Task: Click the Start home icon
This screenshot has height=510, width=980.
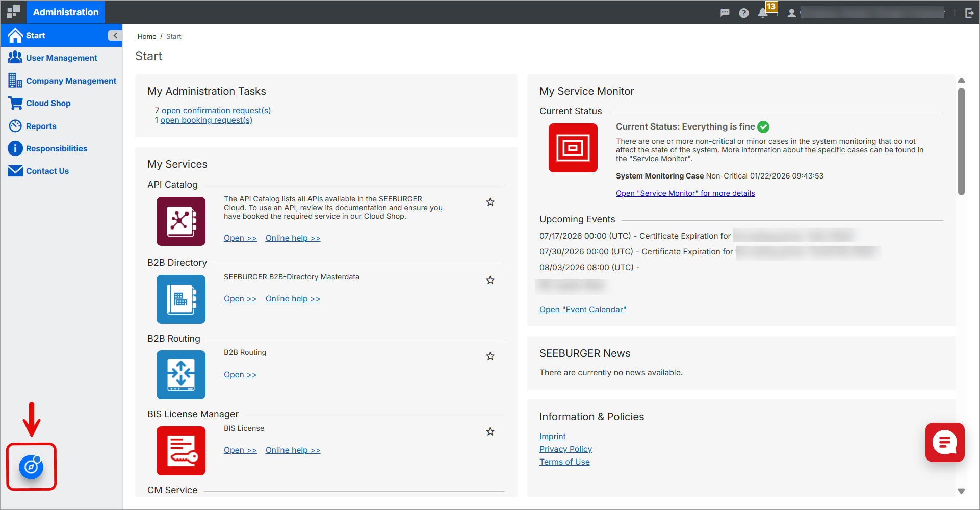Action: [15, 35]
